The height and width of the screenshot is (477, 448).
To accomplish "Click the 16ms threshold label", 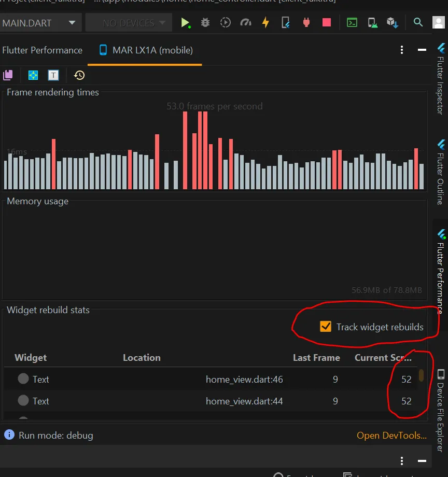I will 17,151.
